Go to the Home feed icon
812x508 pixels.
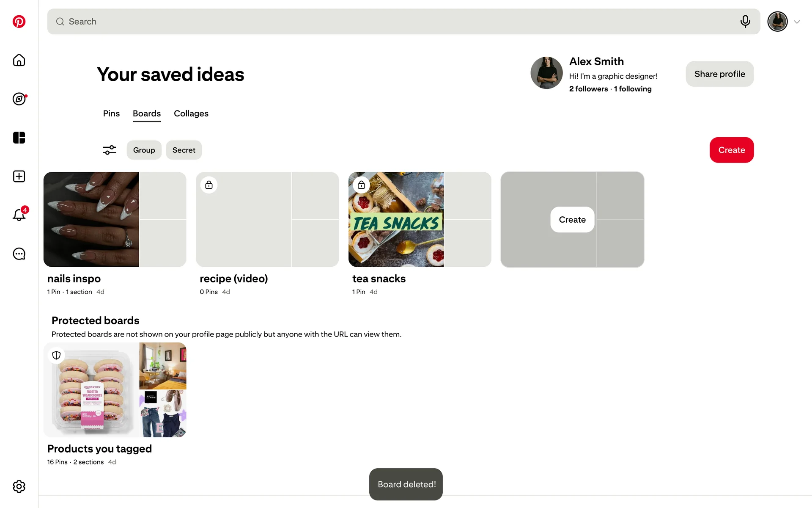point(19,60)
